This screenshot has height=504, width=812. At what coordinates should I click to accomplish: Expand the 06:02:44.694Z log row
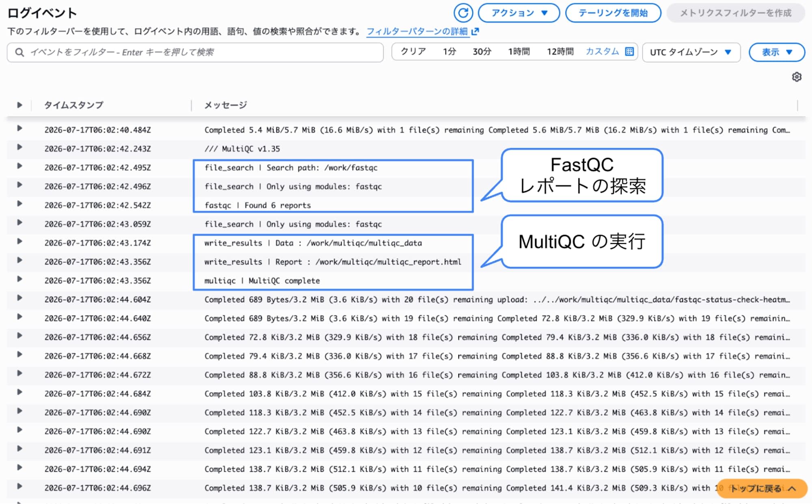coord(19,467)
